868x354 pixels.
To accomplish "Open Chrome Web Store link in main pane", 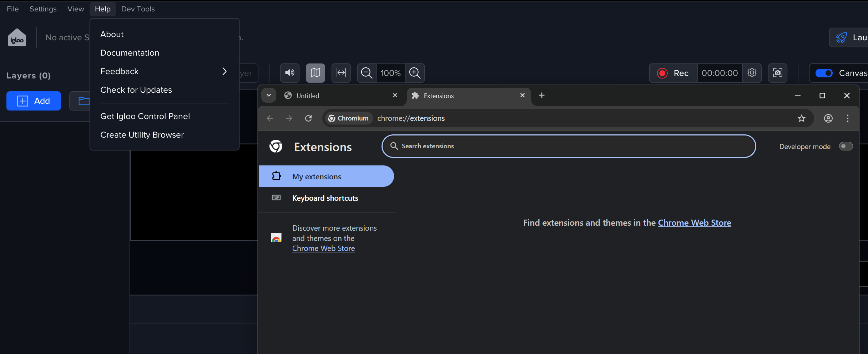I will click(x=694, y=223).
